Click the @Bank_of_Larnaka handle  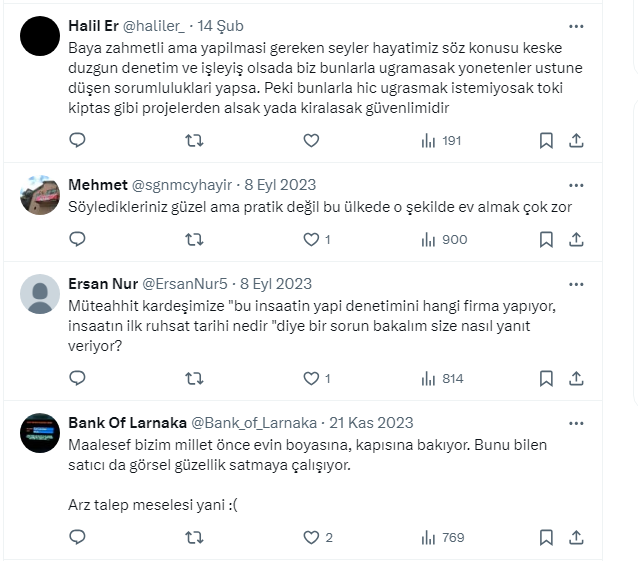254,422
